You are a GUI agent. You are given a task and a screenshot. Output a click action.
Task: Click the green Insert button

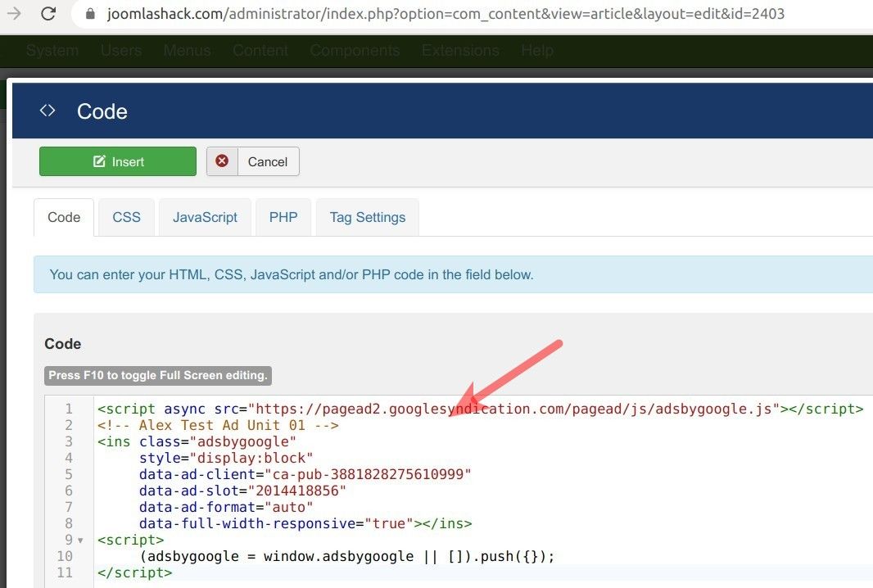(x=117, y=161)
